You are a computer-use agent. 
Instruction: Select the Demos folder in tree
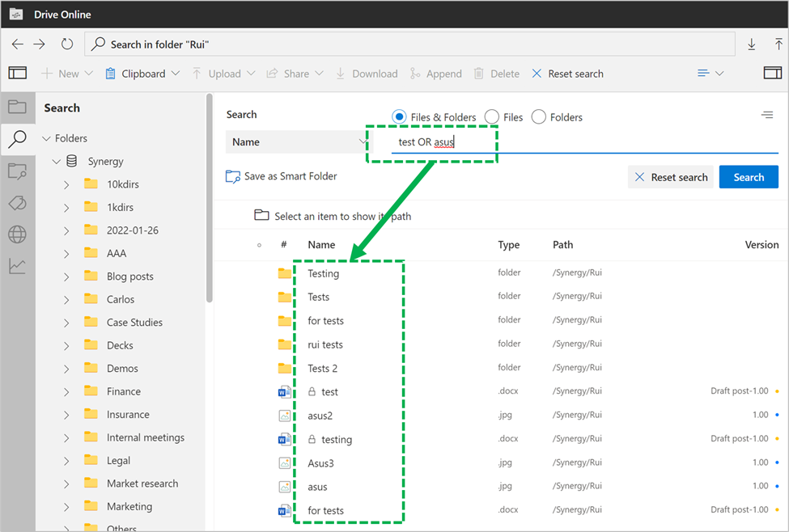click(x=122, y=369)
